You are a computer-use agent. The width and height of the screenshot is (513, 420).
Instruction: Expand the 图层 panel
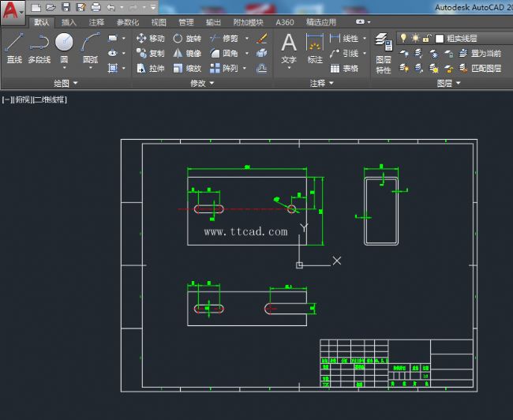(x=448, y=83)
